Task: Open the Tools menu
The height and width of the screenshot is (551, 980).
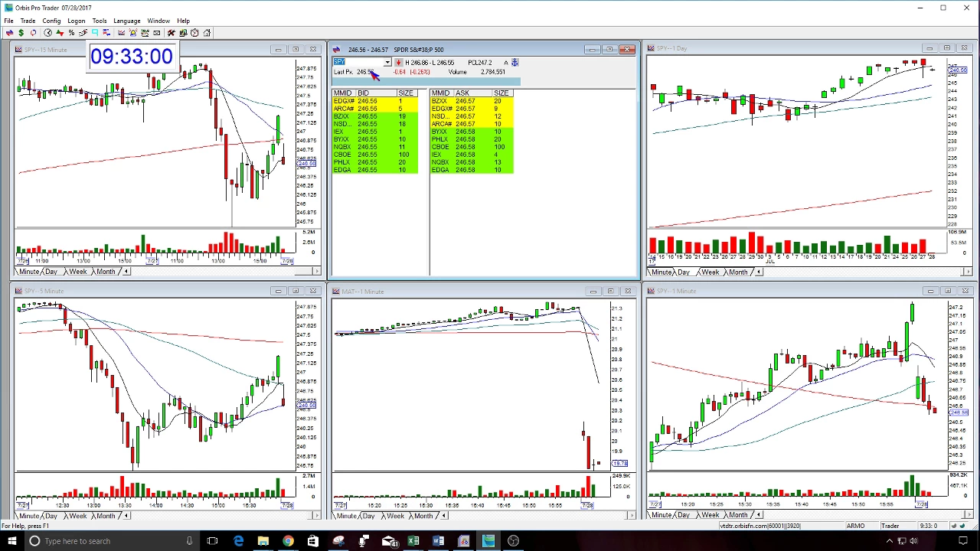Action: pos(100,21)
